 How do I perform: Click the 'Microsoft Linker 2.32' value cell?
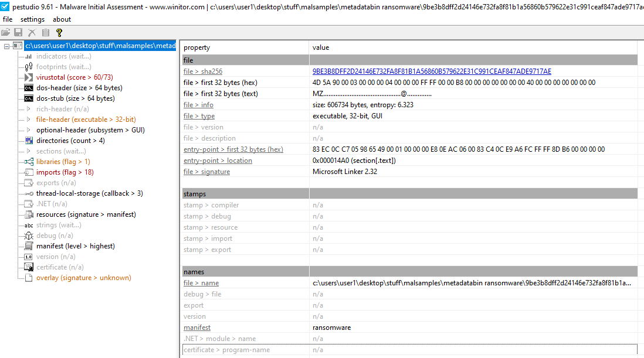coord(345,172)
